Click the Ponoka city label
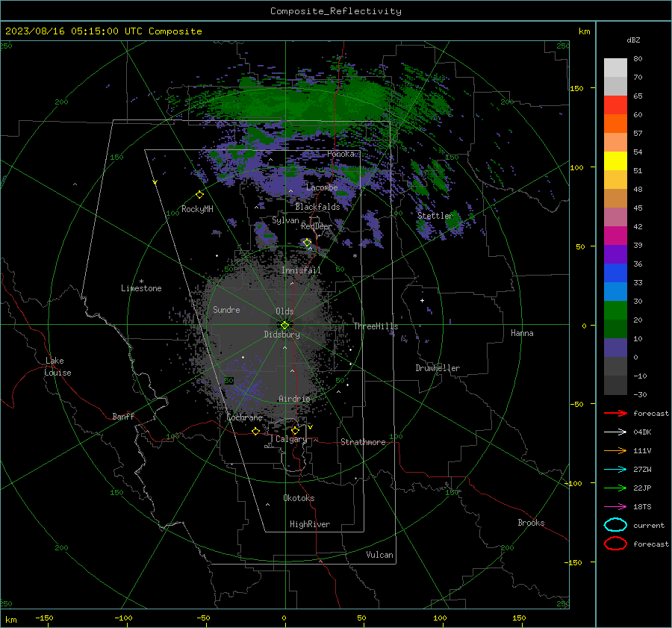The width and height of the screenshot is (672, 628). (x=340, y=154)
